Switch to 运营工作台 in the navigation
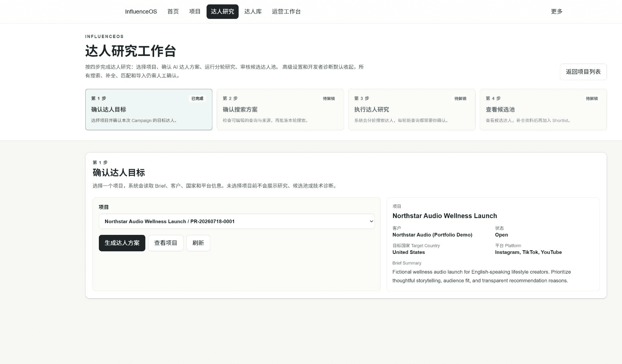Viewport: 622px width, 364px height. click(x=286, y=12)
